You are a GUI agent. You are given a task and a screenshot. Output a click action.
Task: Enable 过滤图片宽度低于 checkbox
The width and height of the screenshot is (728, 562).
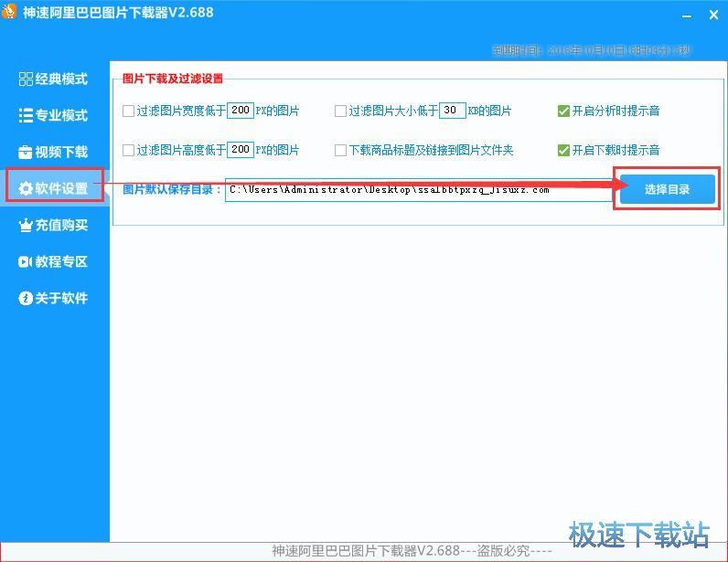click(128, 111)
